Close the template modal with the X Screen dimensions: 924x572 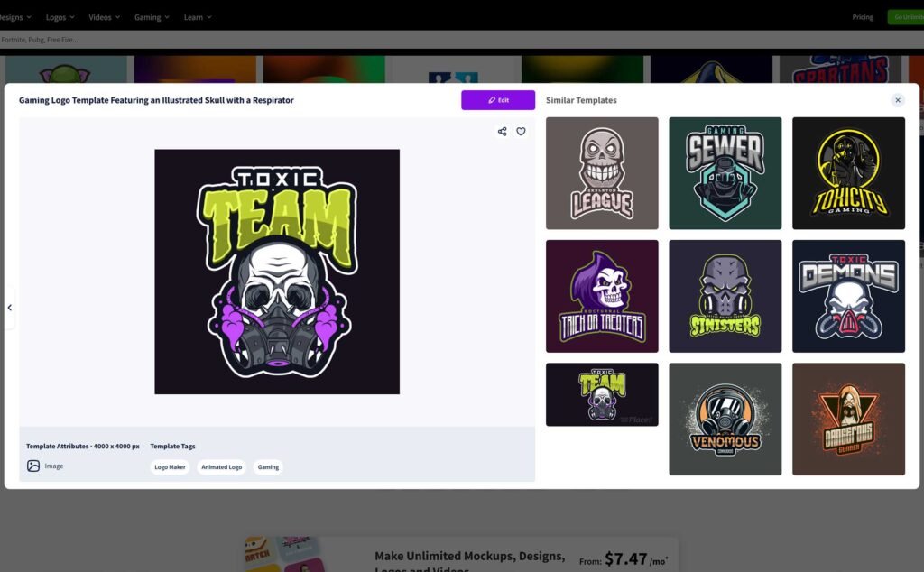[x=897, y=100]
